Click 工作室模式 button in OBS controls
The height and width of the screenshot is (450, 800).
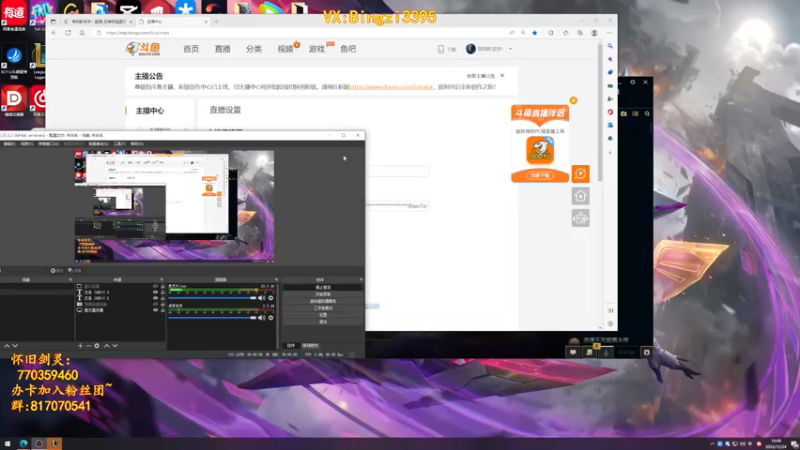(323, 308)
